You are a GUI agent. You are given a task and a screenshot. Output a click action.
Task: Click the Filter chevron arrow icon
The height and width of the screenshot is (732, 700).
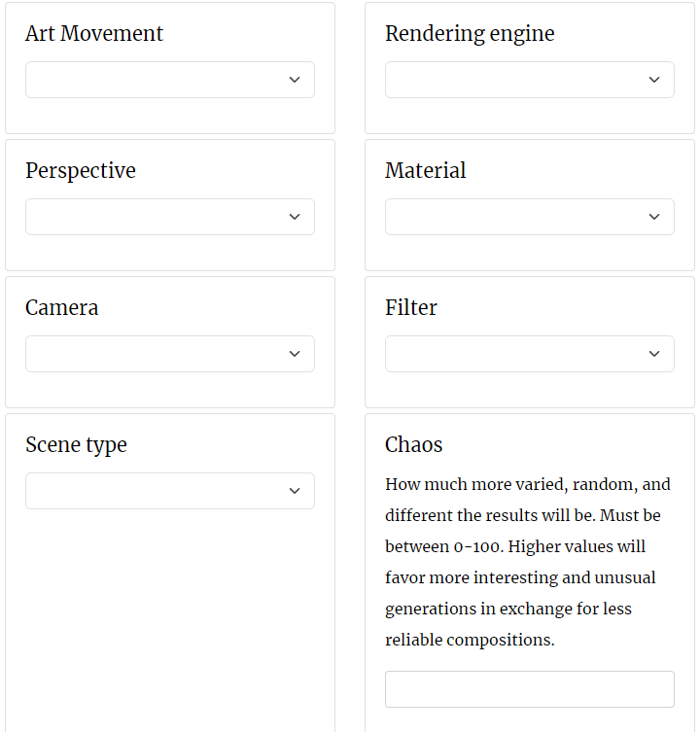654,354
